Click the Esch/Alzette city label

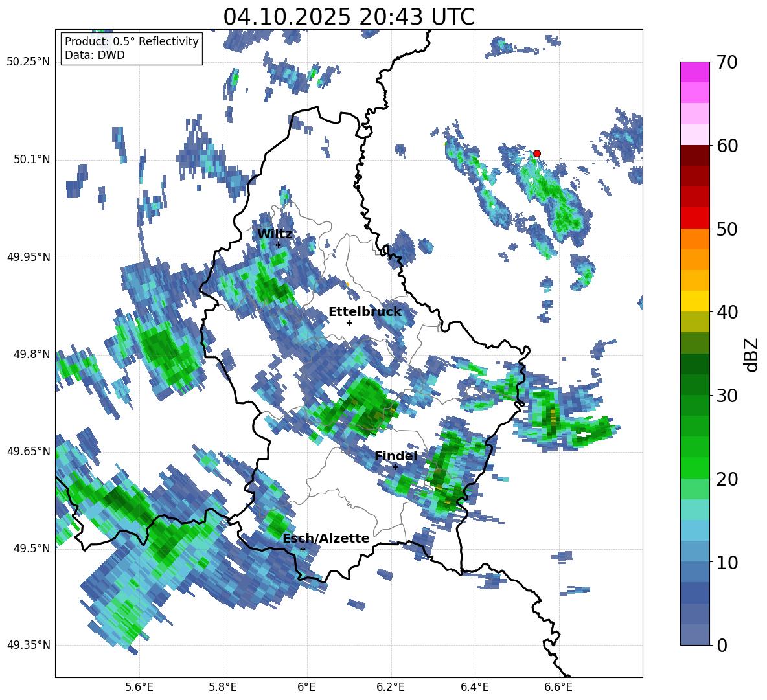[x=326, y=539]
